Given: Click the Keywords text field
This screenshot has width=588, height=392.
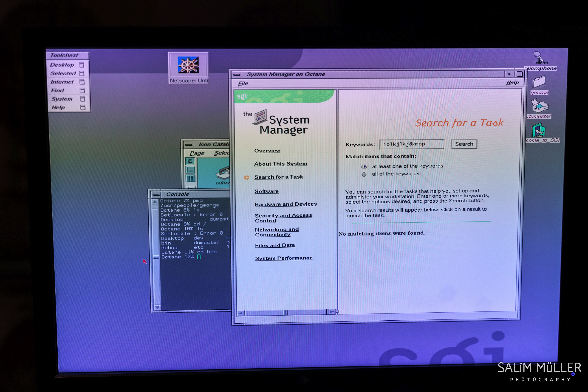Looking at the screenshot, I should (412, 144).
